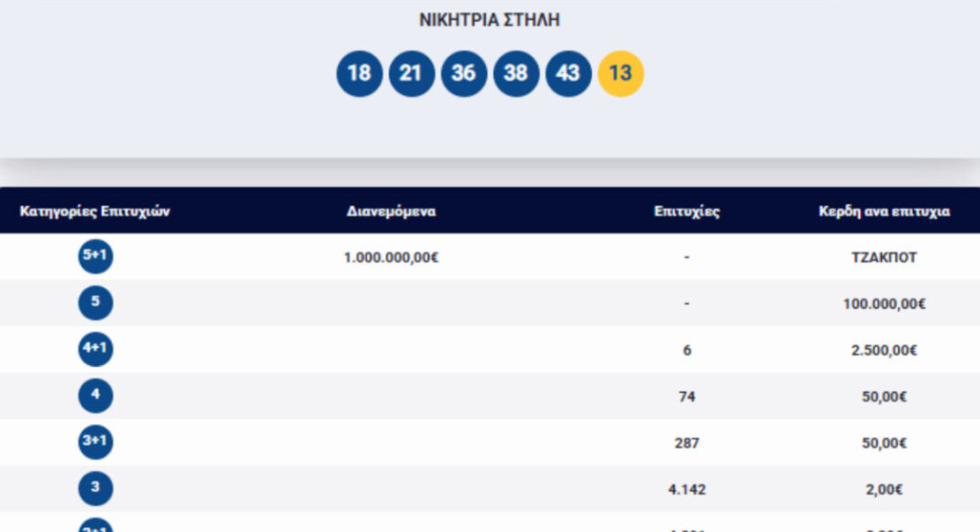980x532 pixels.
Task: Click the Διανεμόμενα column header
Action: coord(391,211)
